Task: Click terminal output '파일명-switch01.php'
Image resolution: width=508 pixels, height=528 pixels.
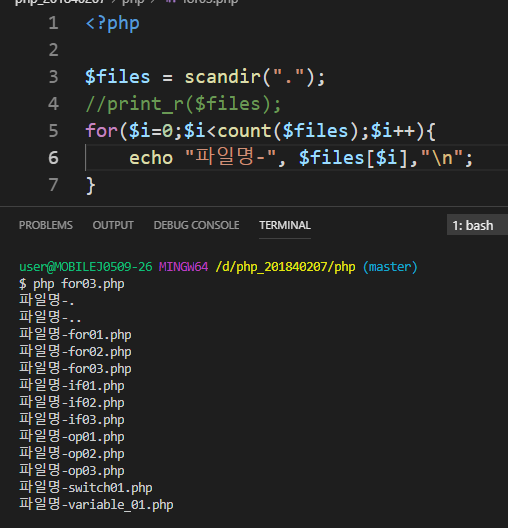Action: (86, 487)
